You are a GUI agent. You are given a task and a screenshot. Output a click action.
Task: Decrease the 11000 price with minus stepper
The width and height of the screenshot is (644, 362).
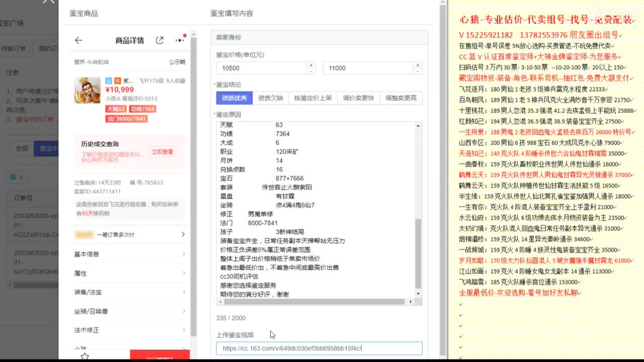tap(417, 71)
